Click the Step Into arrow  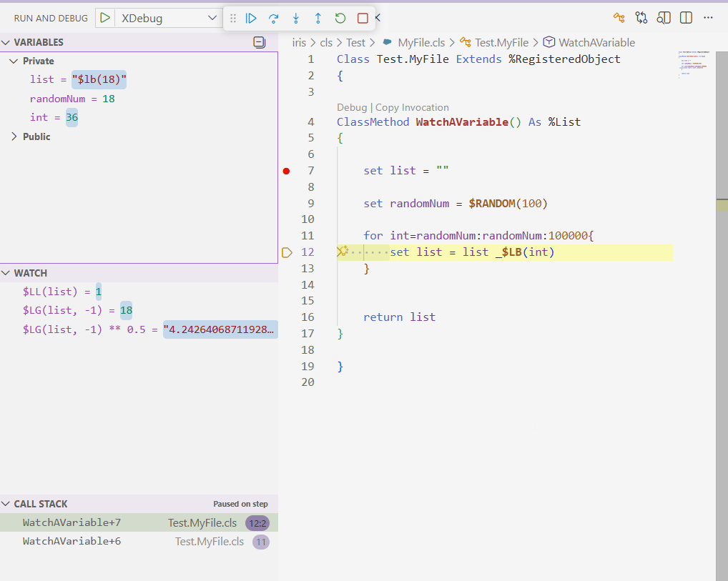point(295,19)
